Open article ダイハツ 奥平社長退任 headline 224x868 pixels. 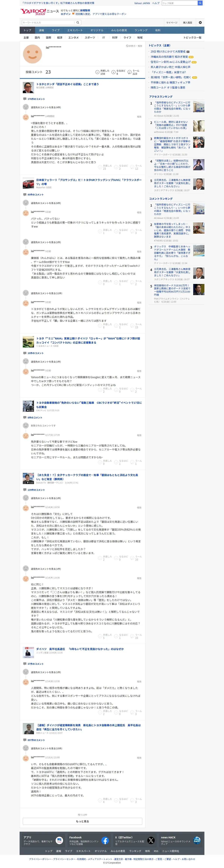(x=80, y=649)
